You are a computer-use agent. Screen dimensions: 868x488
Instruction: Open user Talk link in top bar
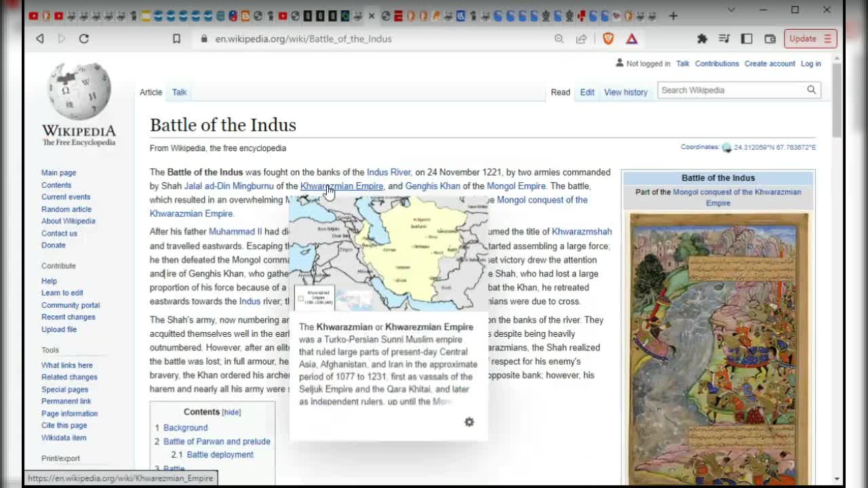[x=683, y=64]
